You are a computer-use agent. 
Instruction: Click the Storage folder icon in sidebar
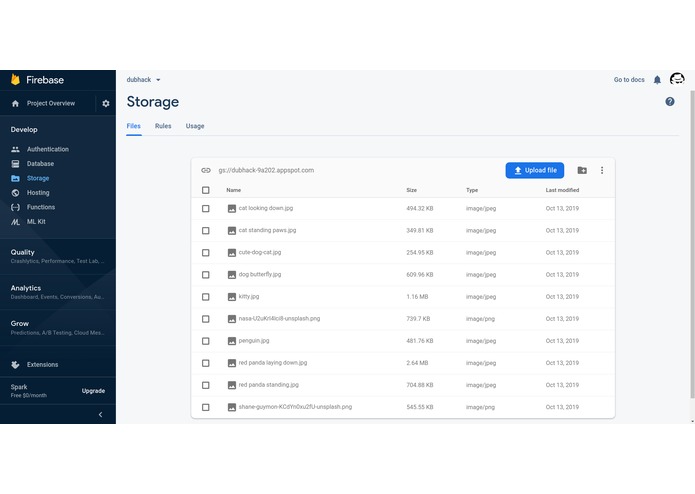[x=16, y=178]
